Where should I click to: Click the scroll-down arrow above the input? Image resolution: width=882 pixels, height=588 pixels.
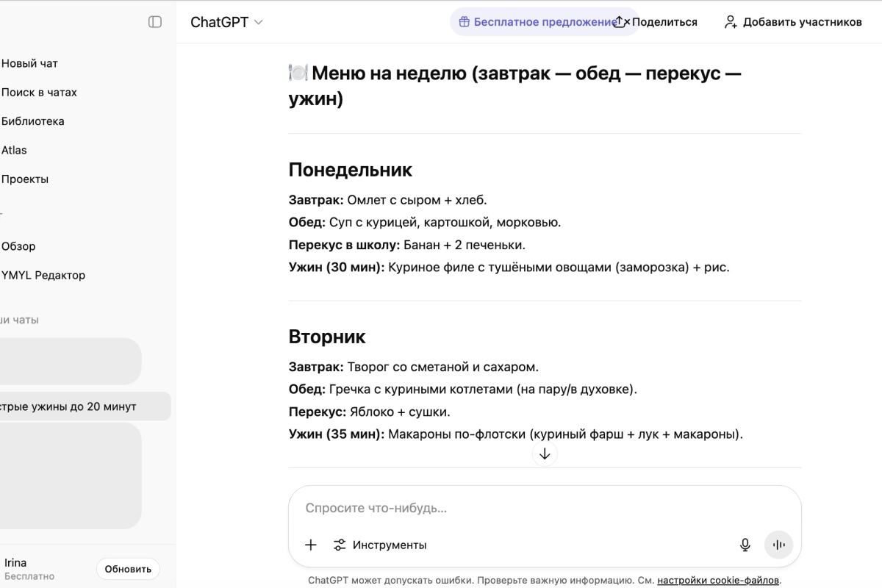pyautogui.click(x=545, y=453)
